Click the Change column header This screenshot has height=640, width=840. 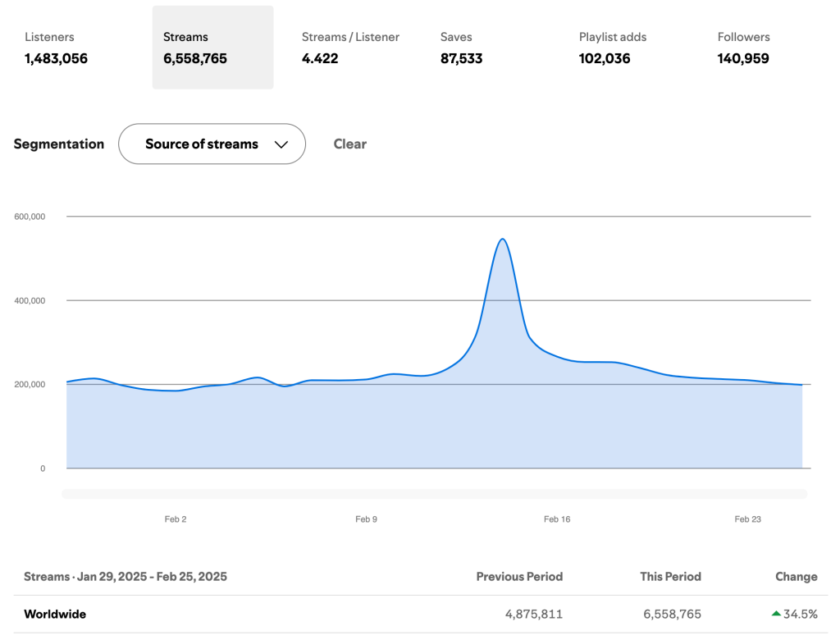point(796,577)
